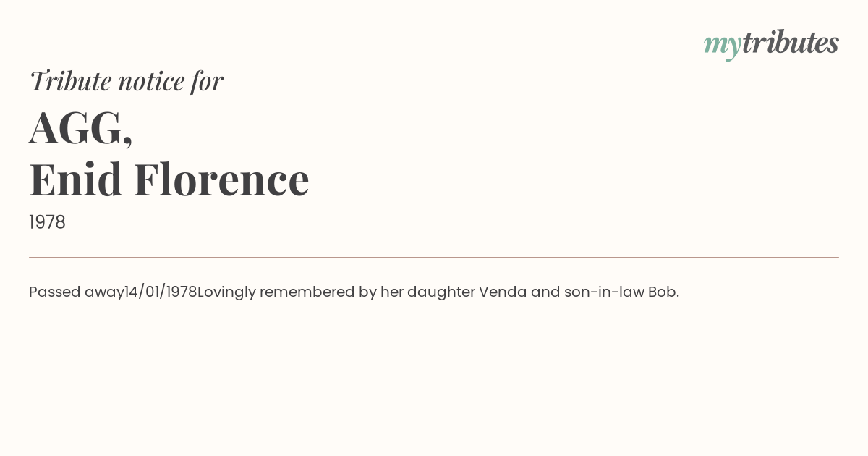Click the name 'Enid Florence'
This screenshot has width=868, height=456.
point(169,180)
